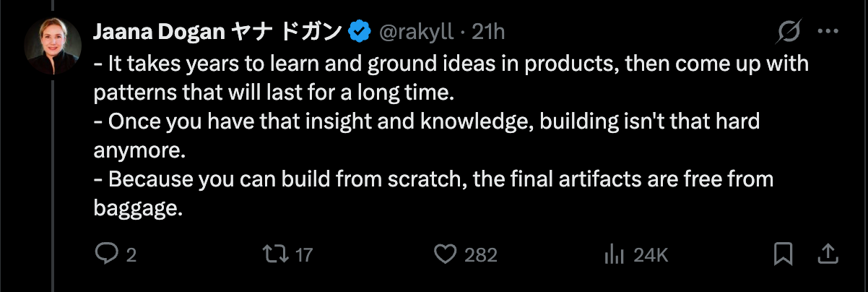Open the three-dot More options menu
Viewport: 868px width, 292px height.
pyautogui.click(x=828, y=32)
